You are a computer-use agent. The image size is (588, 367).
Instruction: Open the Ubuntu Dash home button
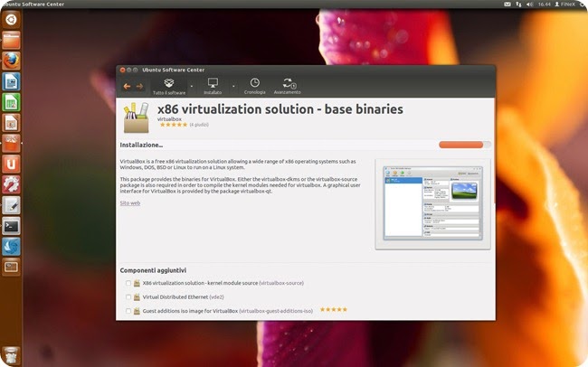(x=11, y=20)
